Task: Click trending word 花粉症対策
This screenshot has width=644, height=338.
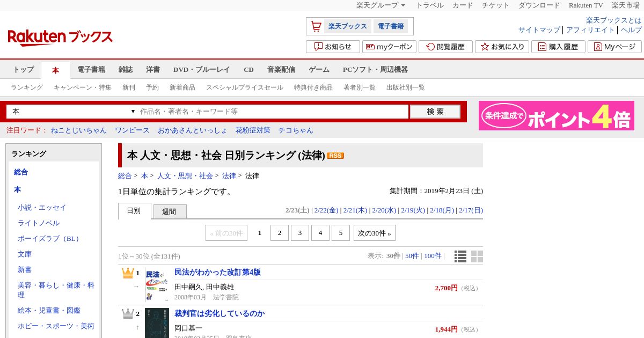Action: 253,130
